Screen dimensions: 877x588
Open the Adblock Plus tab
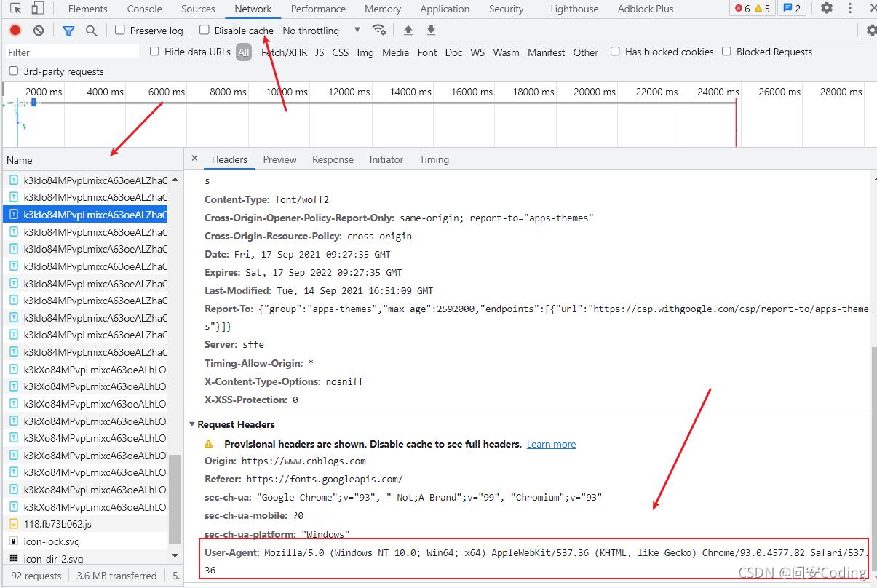(x=646, y=9)
